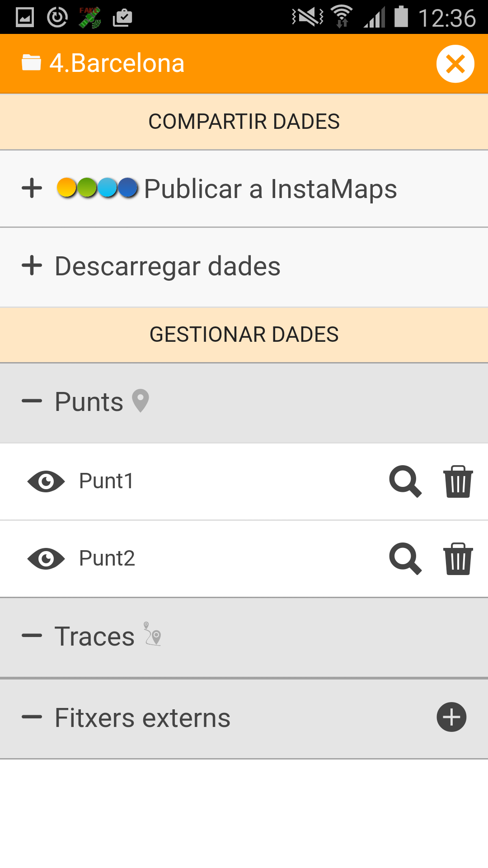This screenshot has width=488, height=868.
Task: Expand Descarregar dades section
Action: pyautogui.click(x=32, y=265)
